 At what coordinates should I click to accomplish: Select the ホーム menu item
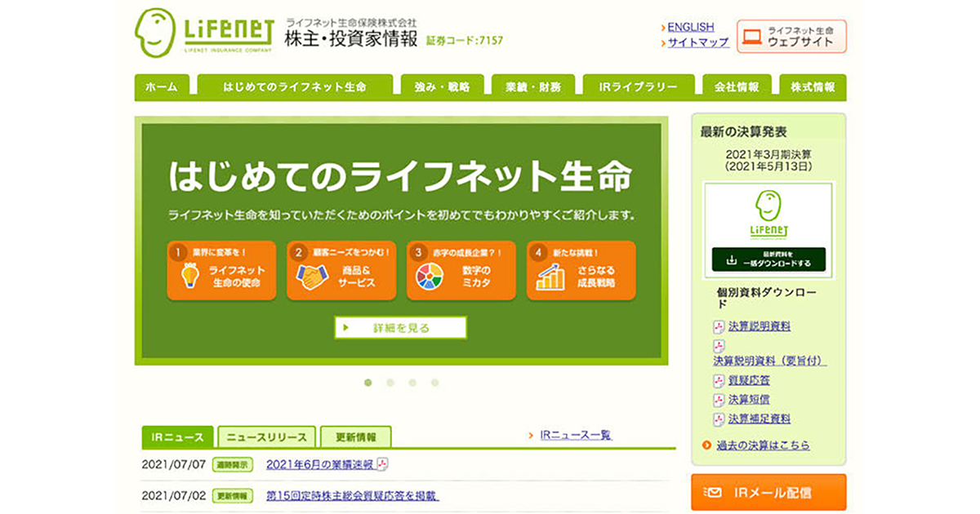162,87
